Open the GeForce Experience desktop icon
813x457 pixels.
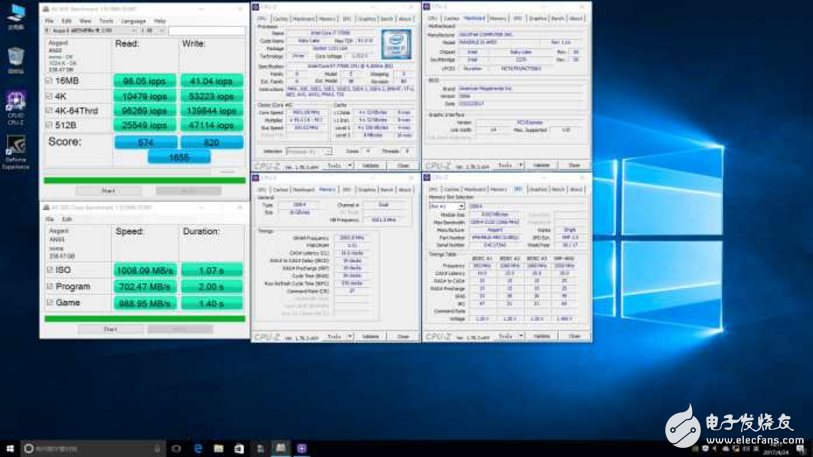(x=15, y=145)
